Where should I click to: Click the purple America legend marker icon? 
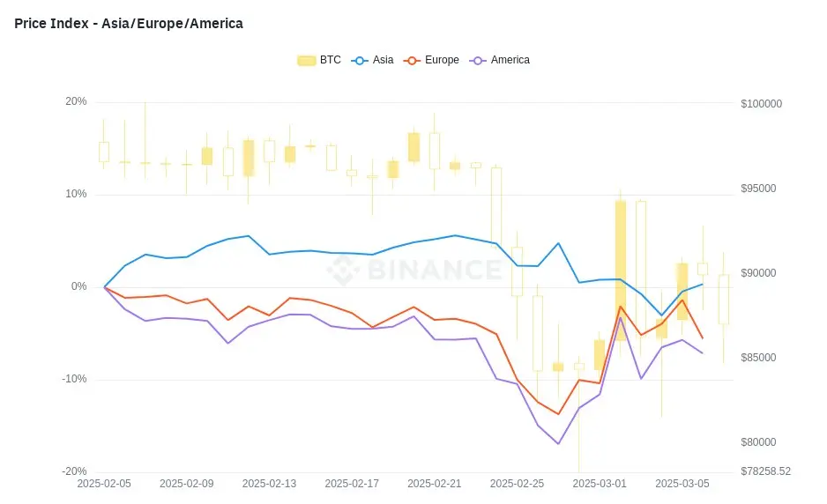pos(478,60)
